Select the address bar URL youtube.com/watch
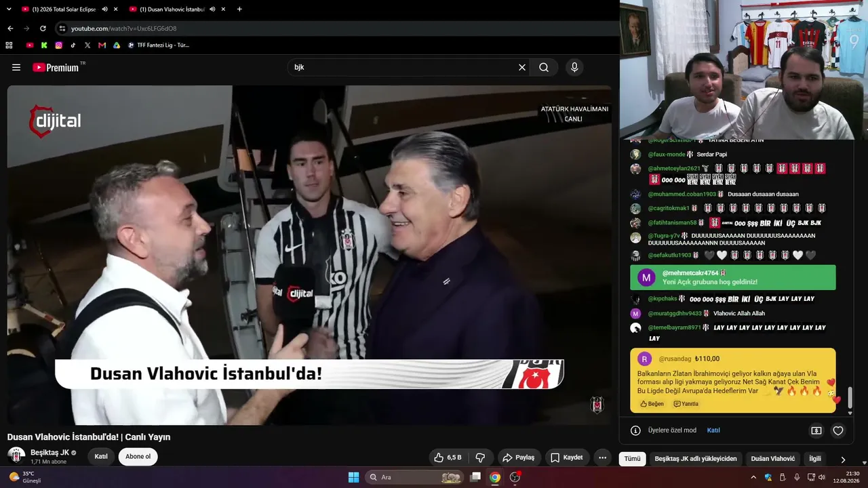 (123, 28)
